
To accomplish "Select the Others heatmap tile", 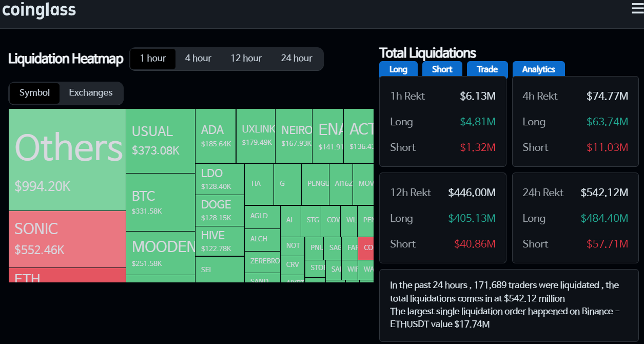I will [x=67, y=160].
